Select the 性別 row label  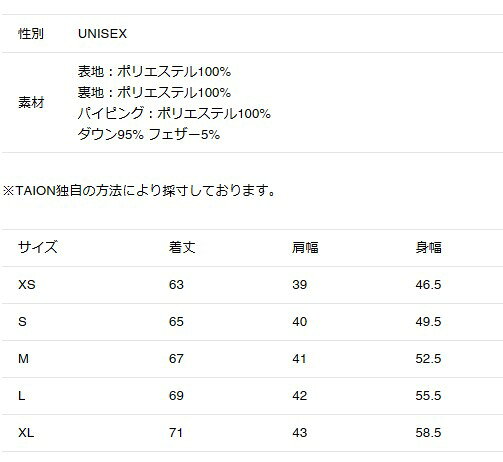point(31,34)
